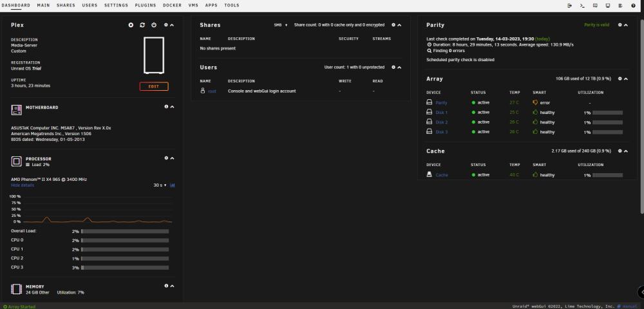The width and height of the screenshot is (644, 309).
Task: Click the Motherboard chip icon
Action: click(x=16, y=109)
